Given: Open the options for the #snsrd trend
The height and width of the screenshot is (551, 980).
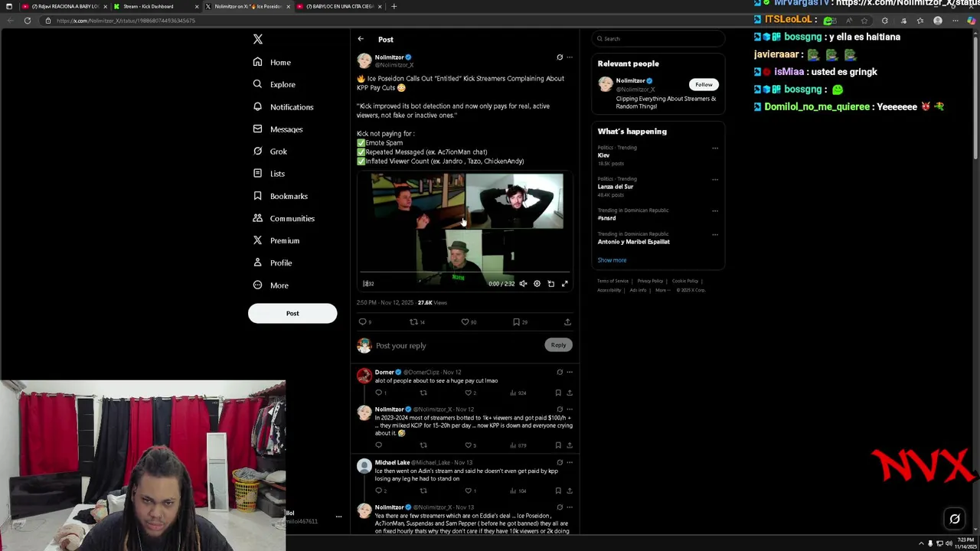Looking at the screenshot, I should 715,210.
